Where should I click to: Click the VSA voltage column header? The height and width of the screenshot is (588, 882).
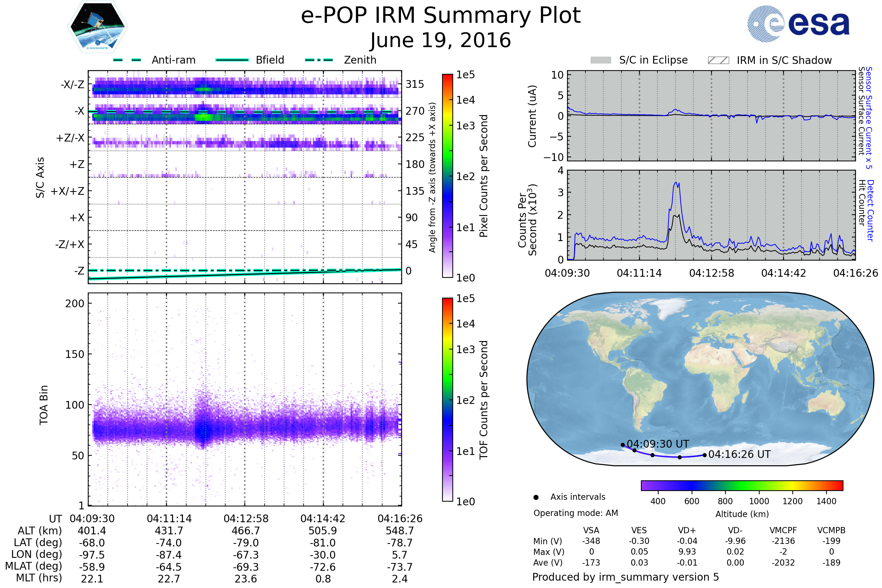click(x=591, y=530)
